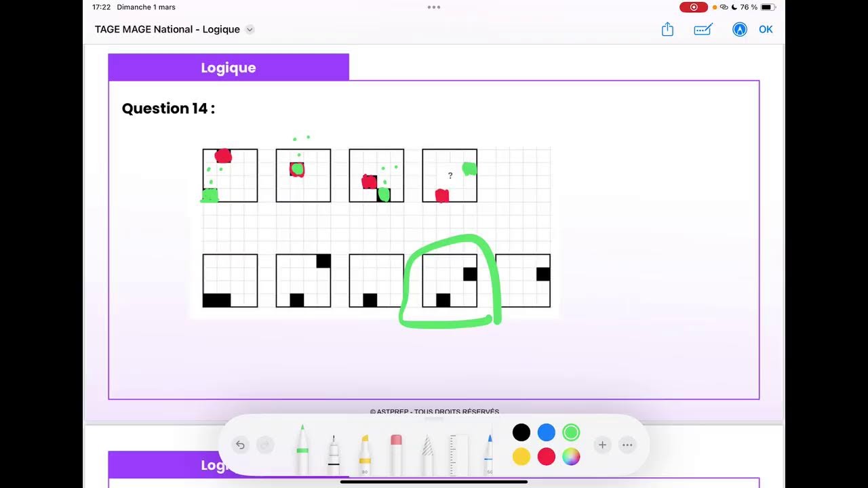Image resolution: width=868 pixels, height=488 pixels.
Task: Select the green-tipped pen tool
Action: click(302, 449)
